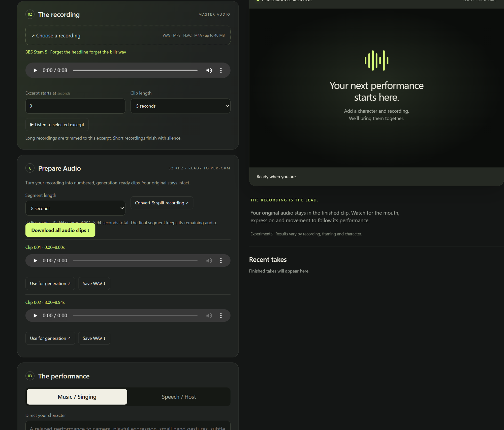The image size is (504, 430).
Task: Play the master recording audio
Action: [x=35, y=70]
